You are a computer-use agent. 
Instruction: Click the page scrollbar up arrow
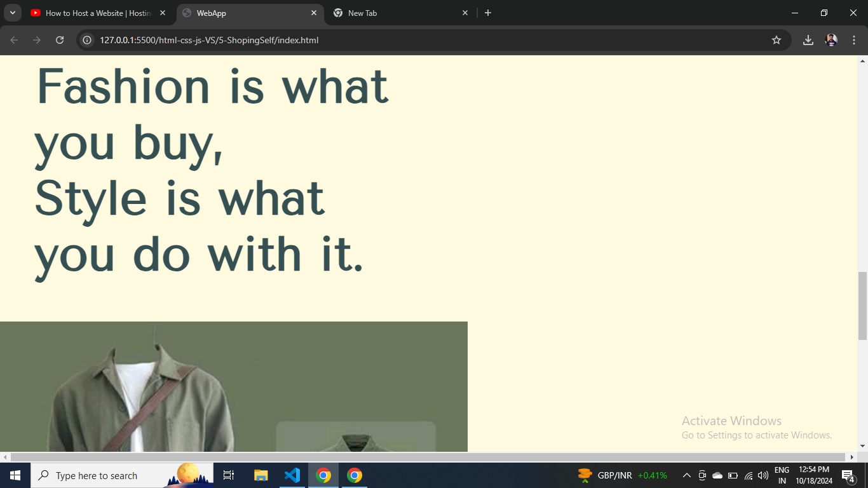[862, 61]
